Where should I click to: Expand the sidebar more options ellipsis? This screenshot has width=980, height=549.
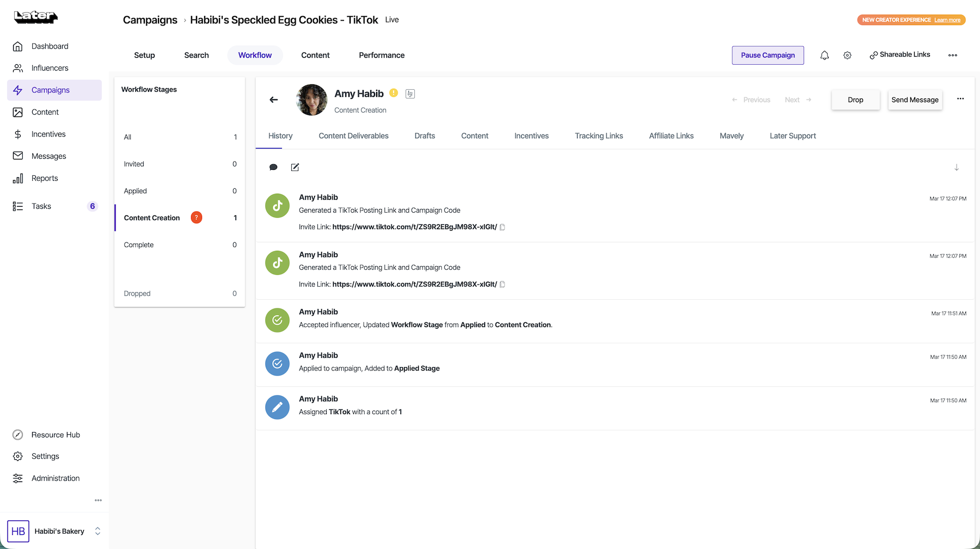point(98,500)
